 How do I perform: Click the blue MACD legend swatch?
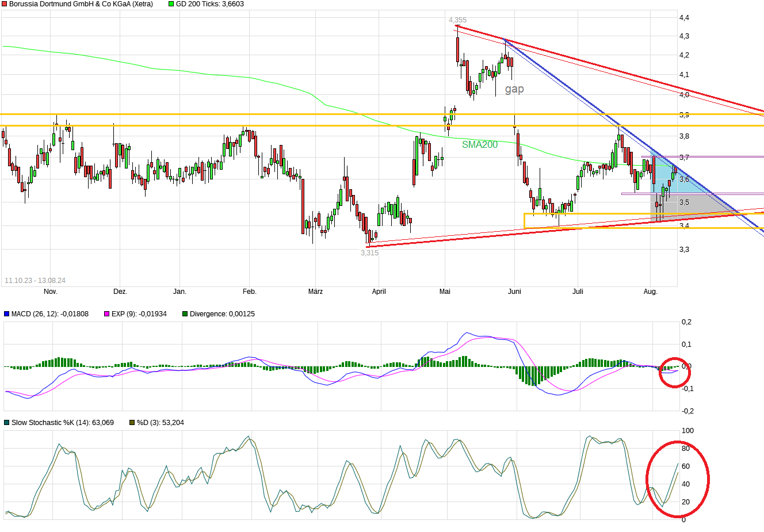coord(6,314)
